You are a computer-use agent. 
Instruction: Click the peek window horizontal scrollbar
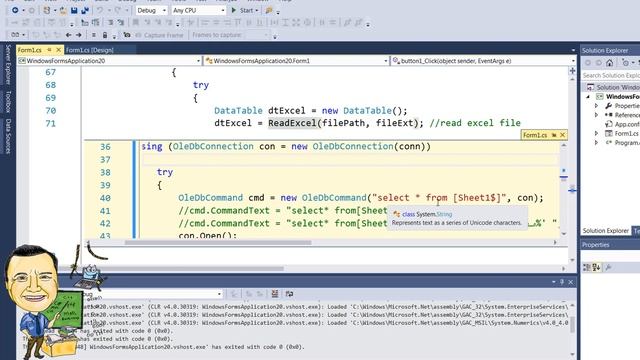[218, 242]
